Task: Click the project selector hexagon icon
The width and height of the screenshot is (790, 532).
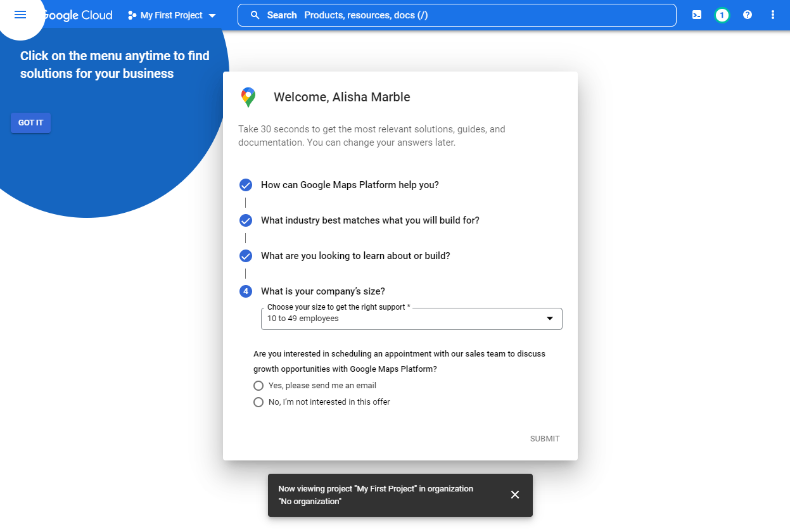Action: click(x=132, y=15)
